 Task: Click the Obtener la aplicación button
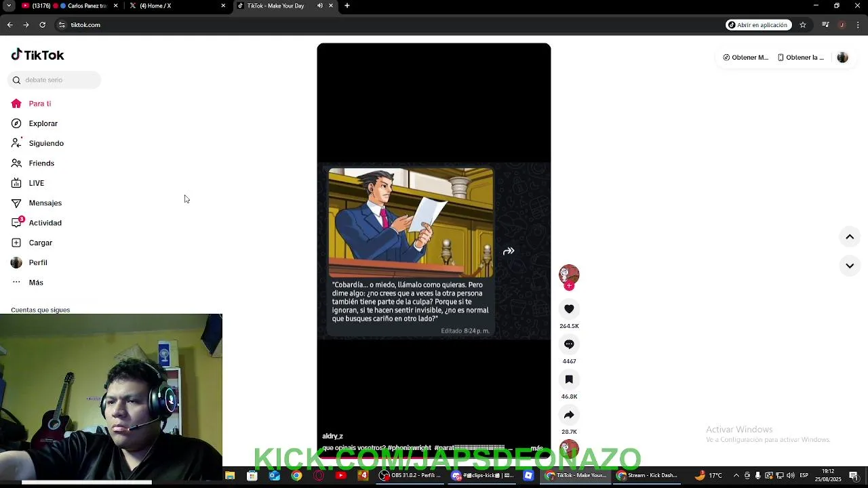[800, 58]
